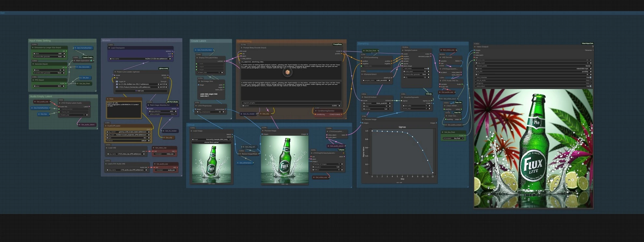Click the Set_audio_latent node
The image size is (644, 242).
click(x=87, y=125)
